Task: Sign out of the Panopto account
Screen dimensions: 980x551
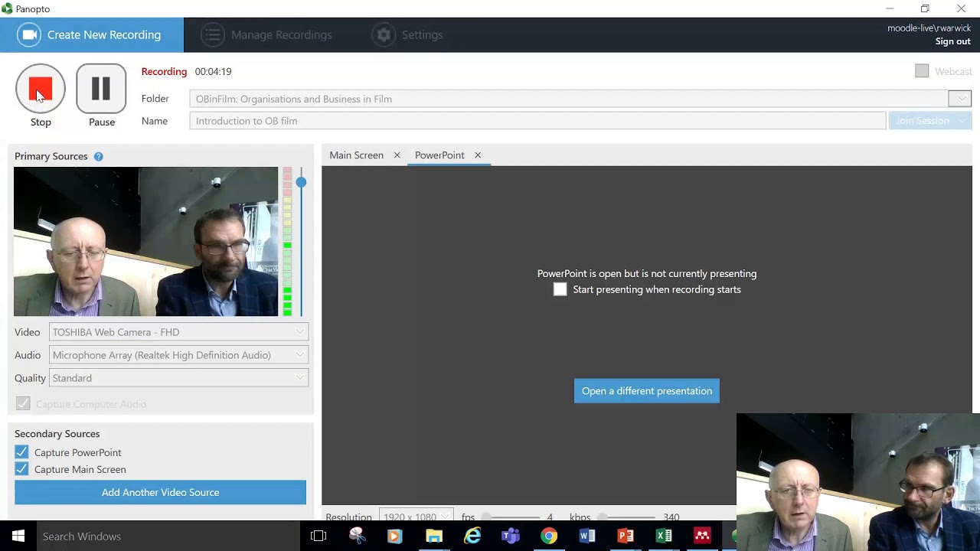Action: [x=952, y=41]
